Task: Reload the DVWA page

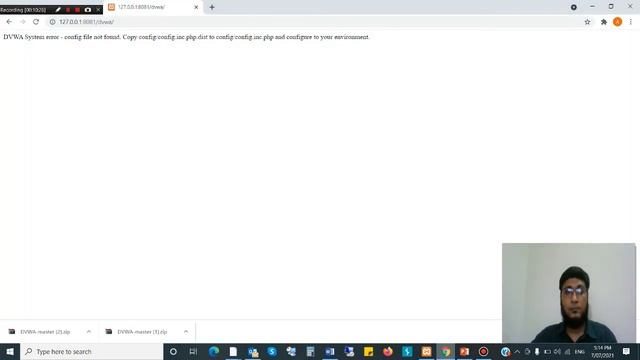Action: tap(36, 22)
